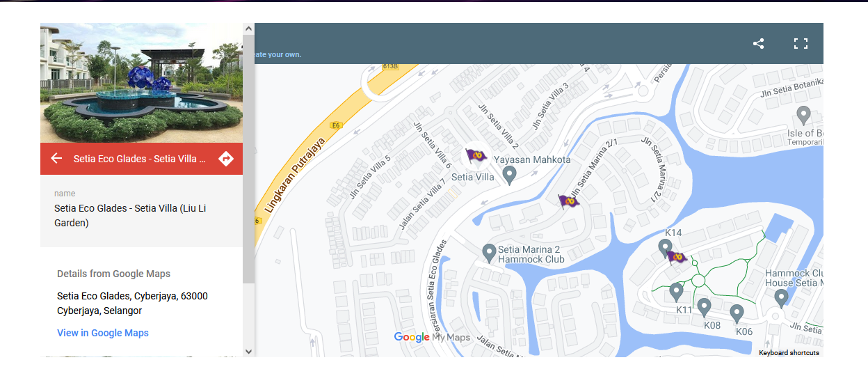Viewport: 868px width, 376px height.
Task: View map in fullscreen mode
Action: [801, 44]
